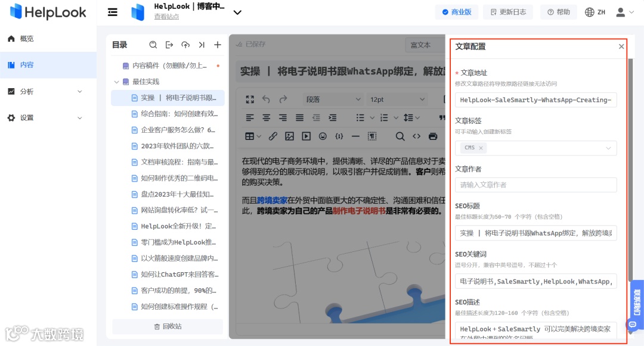This screenshot has width=644, height=346.
Task: Open the 更新日志 menu item
Action: point(507,11)
